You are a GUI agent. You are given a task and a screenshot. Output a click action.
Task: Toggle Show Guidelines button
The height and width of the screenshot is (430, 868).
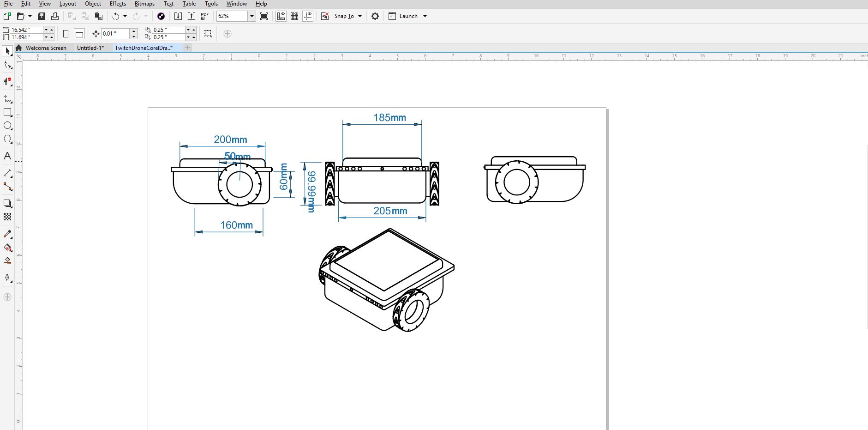tap(308, 16)
